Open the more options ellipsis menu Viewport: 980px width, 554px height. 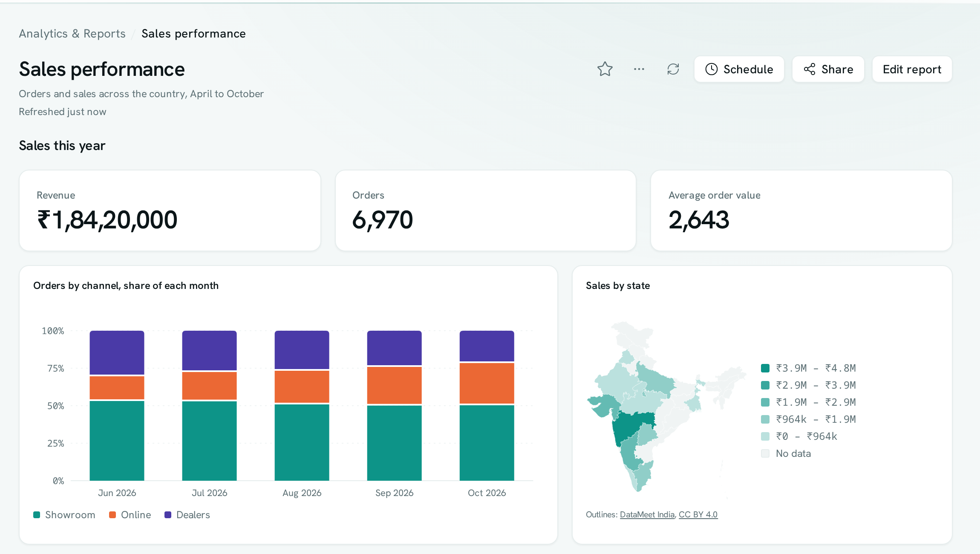pyautogui.click(x=639, y=69)
